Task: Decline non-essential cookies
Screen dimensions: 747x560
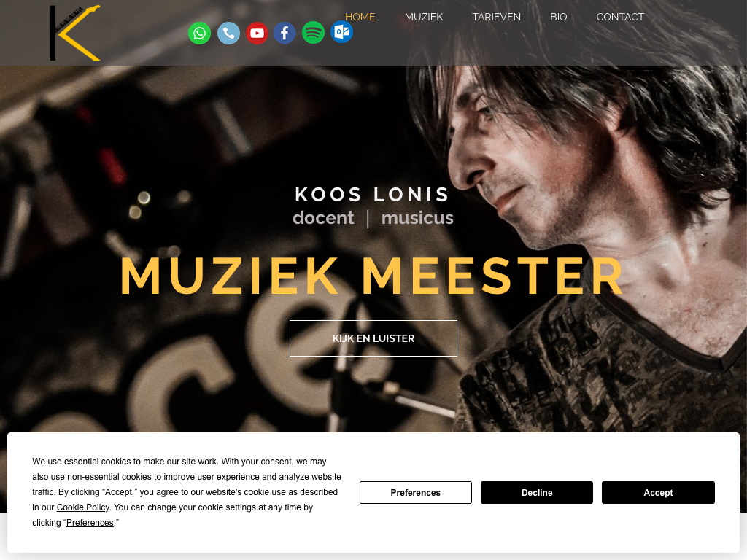Action: click(537, 492)
